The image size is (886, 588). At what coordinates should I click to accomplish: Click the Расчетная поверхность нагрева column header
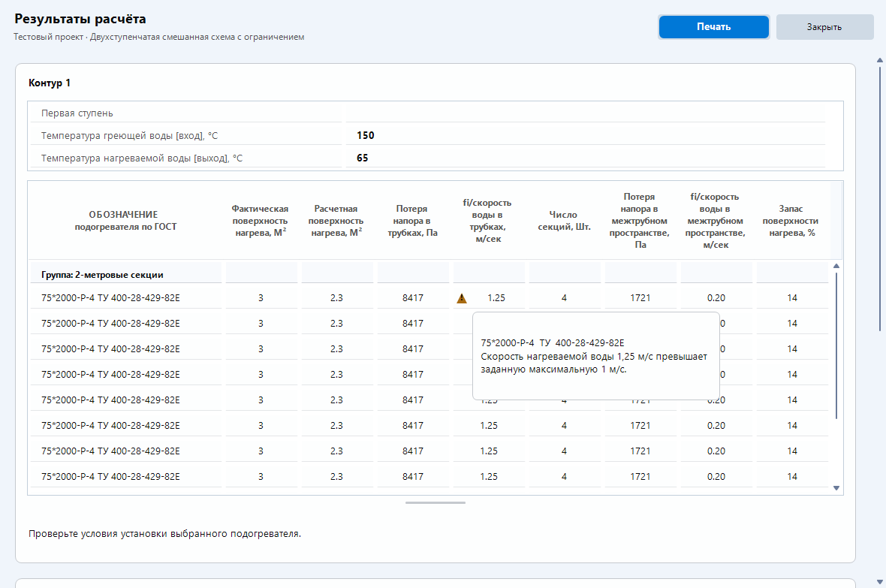336,221
